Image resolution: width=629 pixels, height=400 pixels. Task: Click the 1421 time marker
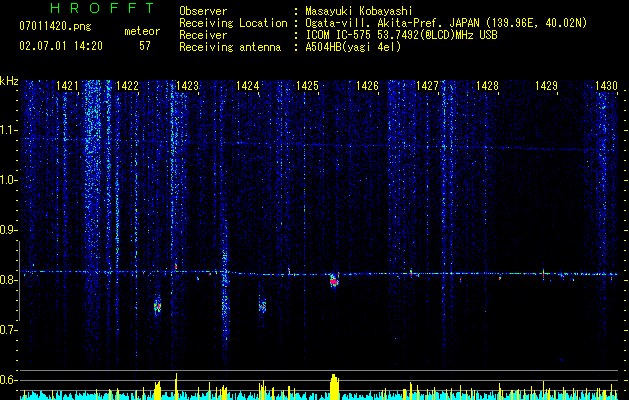pyautogui.click(x=67, y=86)
